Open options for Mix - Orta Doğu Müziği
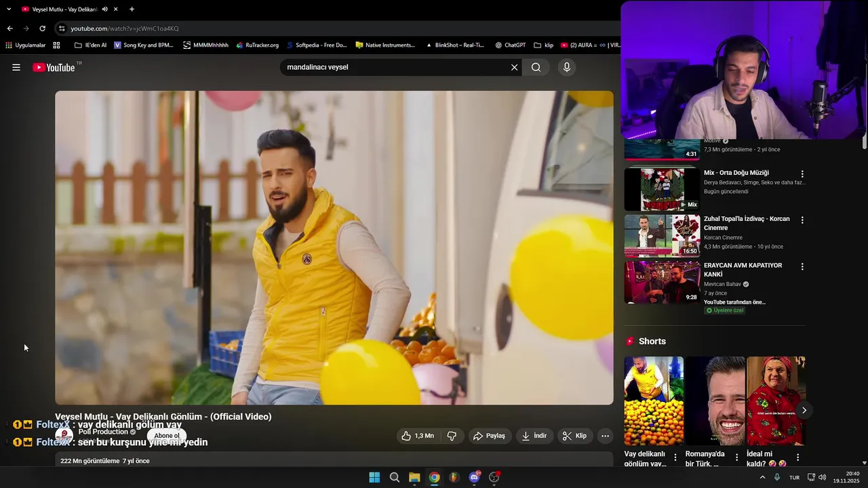 point(802,174)
